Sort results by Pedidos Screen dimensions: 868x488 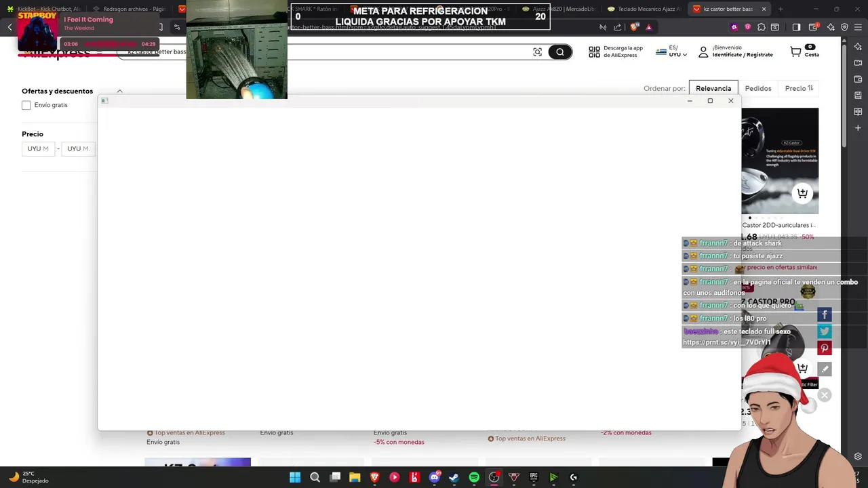pyautogui.click(x=758, y=88)
